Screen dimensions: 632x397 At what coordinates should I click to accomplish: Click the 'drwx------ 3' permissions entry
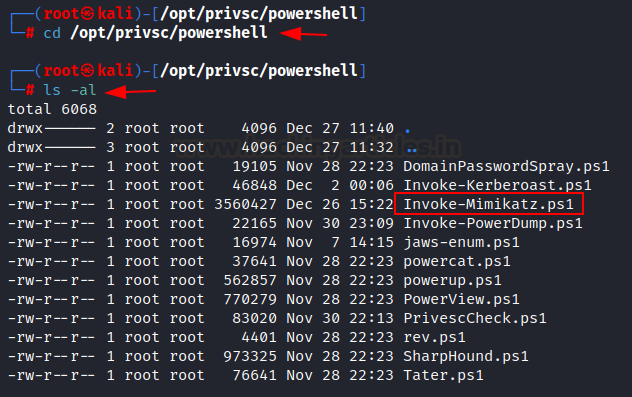pyautogui.click(x=61, y=148)
